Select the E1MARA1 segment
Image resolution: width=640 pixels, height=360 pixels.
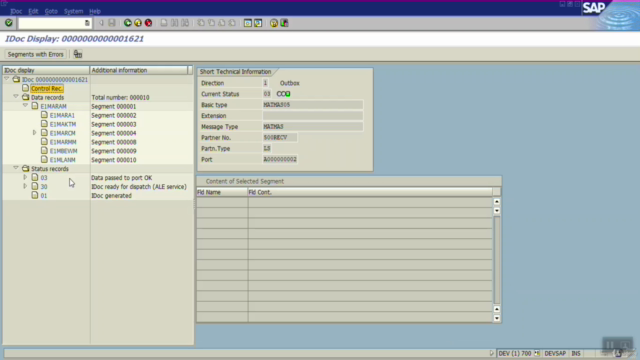tap(62, 116)
